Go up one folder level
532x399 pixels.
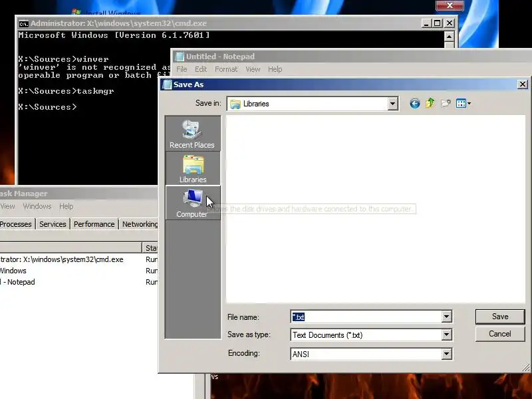(430, 103)
